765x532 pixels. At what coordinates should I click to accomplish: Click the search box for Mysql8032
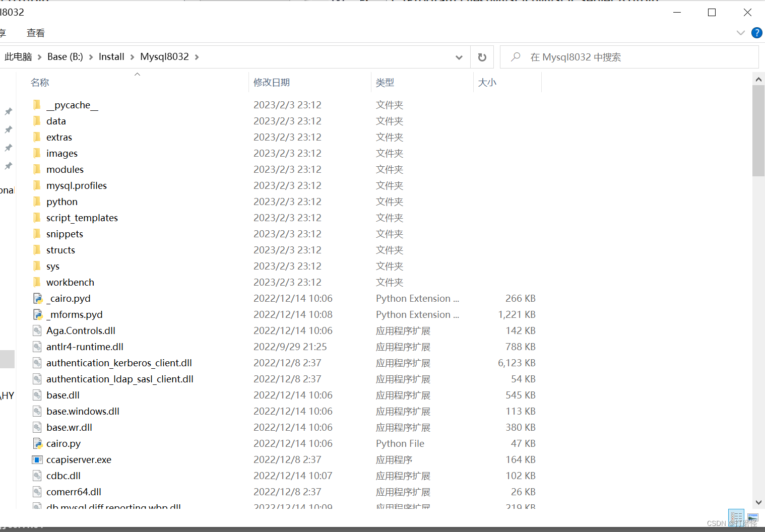(629, 57)
